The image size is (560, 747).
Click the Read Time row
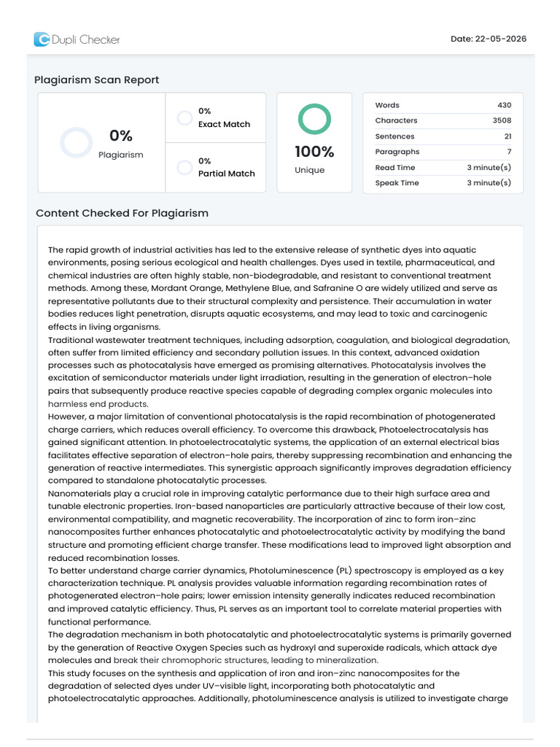click(443, 167)
